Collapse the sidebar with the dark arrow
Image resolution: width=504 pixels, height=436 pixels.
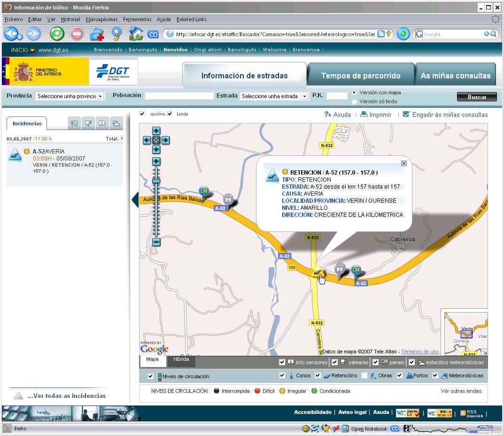135,199
